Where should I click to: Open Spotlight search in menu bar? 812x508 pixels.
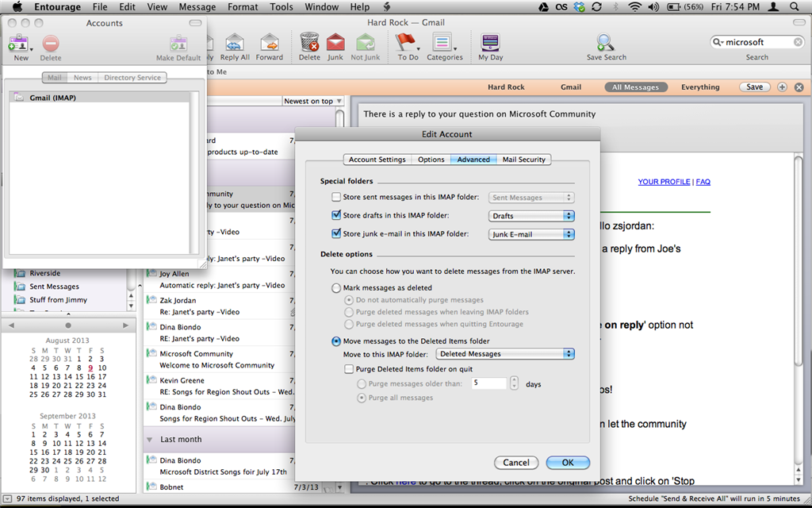coord(795,6)
